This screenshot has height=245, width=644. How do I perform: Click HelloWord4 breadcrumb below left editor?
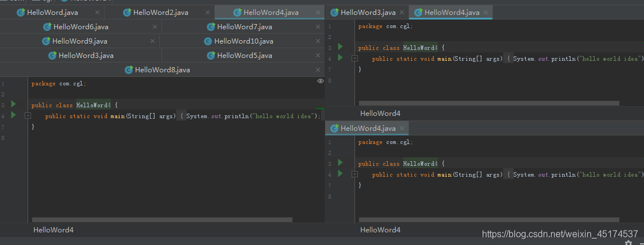pos(53,230)
